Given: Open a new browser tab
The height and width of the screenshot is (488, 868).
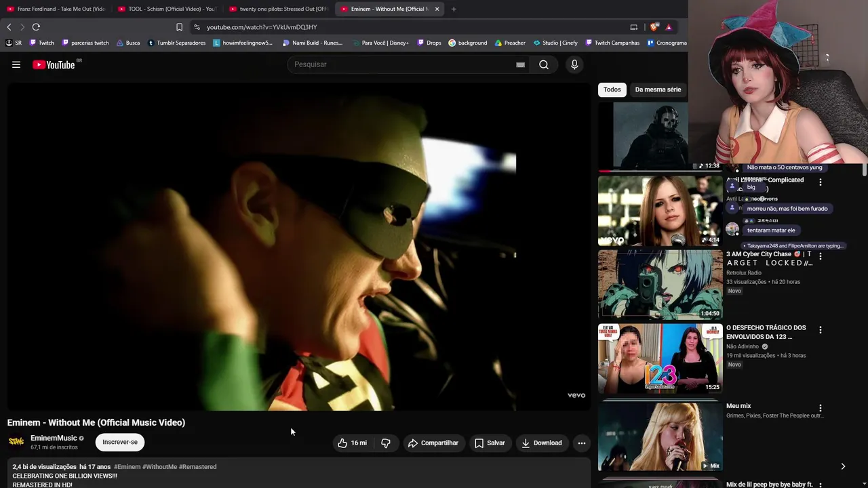Looking at the screenshot, I should pyautogui.click(x=454, y=9).
